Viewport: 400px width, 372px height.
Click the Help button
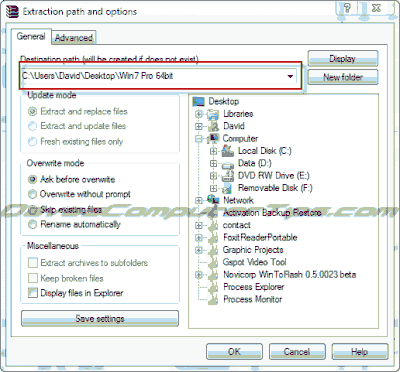coord(360,352)
